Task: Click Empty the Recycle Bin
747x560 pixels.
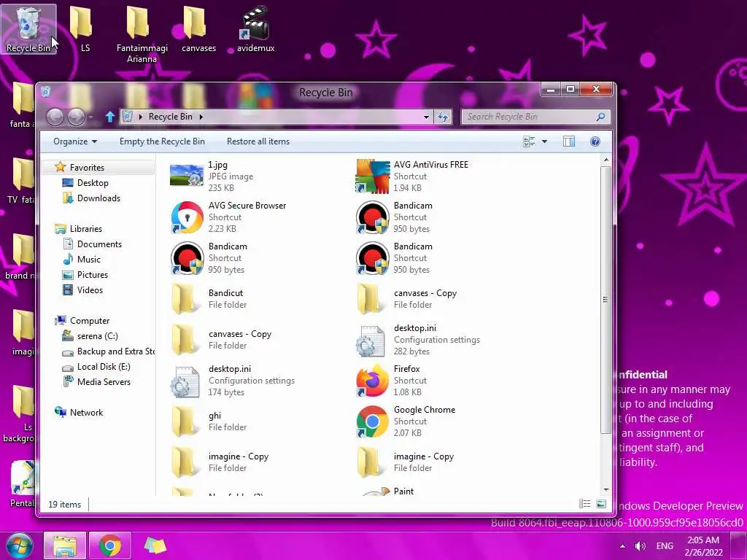Action: 162,141
